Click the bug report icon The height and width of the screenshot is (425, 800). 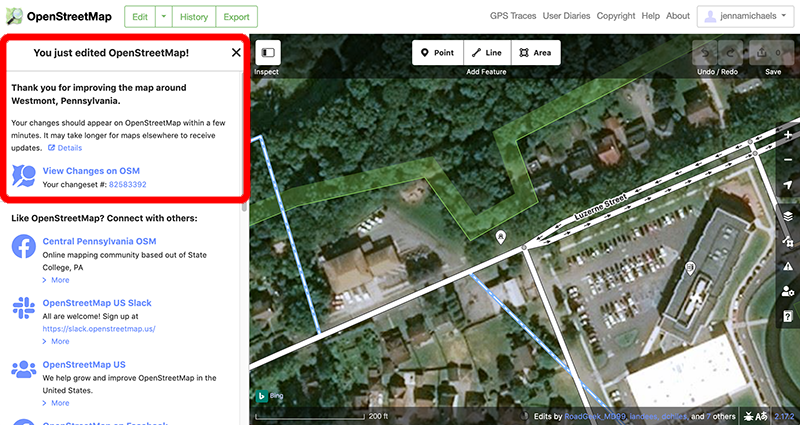(748, 416)
